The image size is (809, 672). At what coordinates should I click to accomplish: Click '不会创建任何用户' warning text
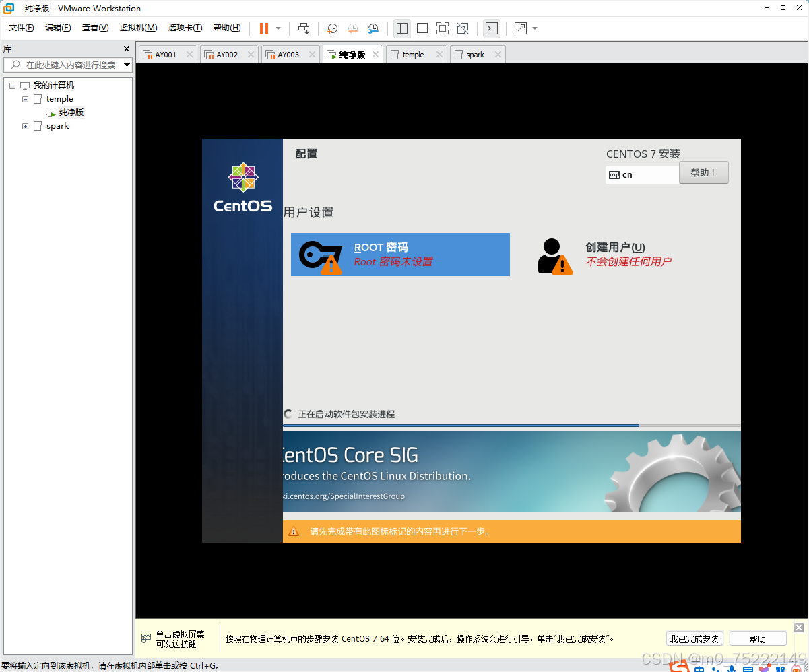pos(628,262)
